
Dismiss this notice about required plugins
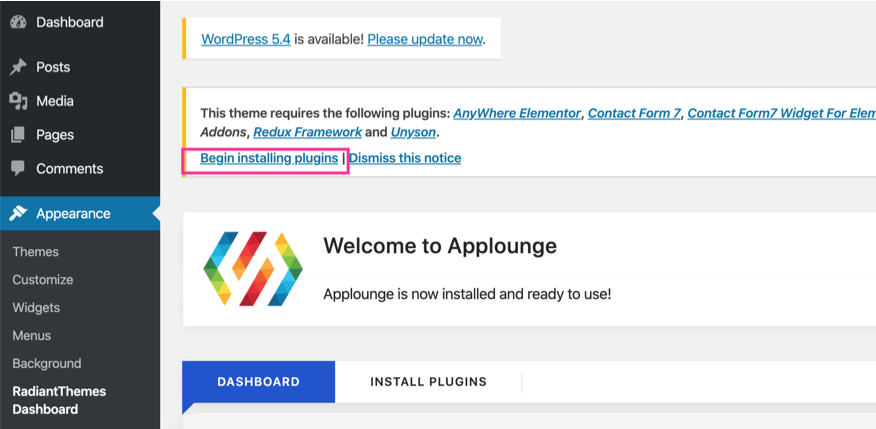coord(405,158)
